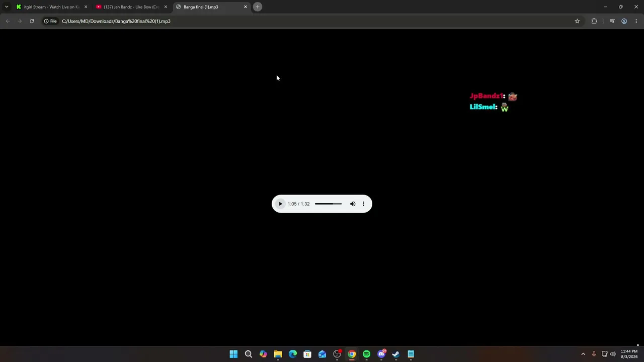Mute the audio player volume
The height and width of the screenshot is (362, 644).
point(353,204)
